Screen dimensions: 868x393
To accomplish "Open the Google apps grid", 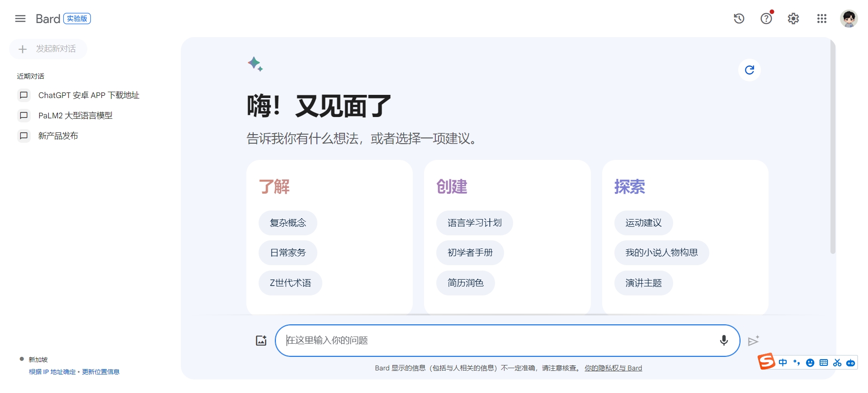I will (x=822, y=19).
